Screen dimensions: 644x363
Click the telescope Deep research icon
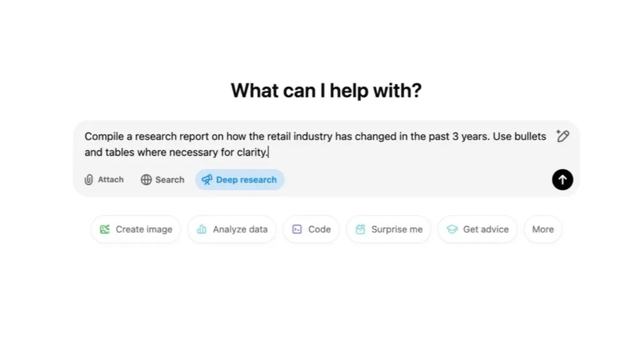[207, 180]
